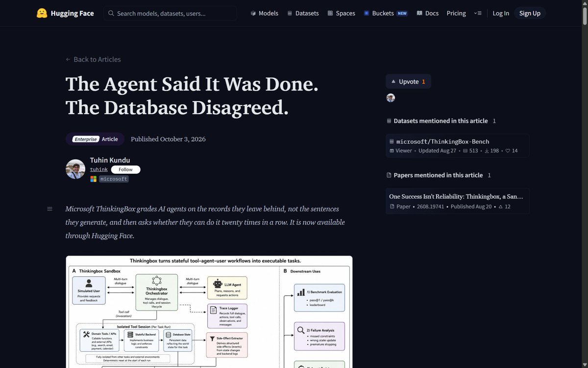Open the microsoft/ThinkingBox-Bench dataset card
Screen dimensions: 588x368
tap(458, 146)
